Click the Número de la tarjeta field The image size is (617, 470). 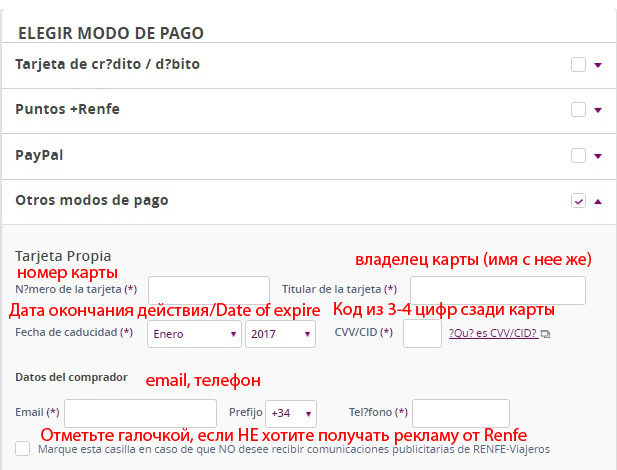tap(208, 290)
